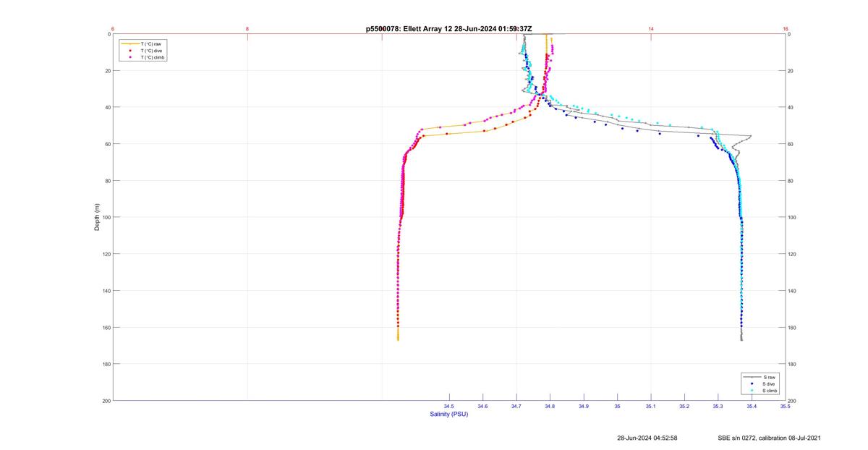868x450 pixels.
Task: Click left depth axis tick 120
Action: pyautogui.click(x=106, y=254)
